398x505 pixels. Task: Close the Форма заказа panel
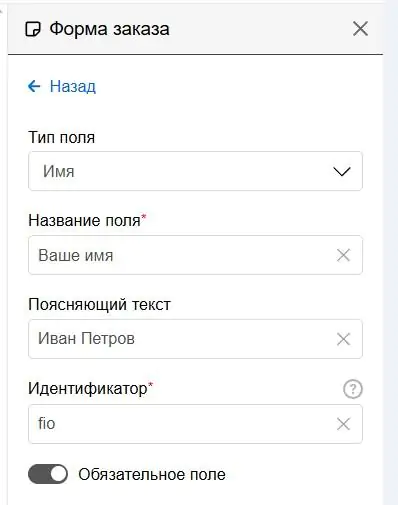pos(360,29)
